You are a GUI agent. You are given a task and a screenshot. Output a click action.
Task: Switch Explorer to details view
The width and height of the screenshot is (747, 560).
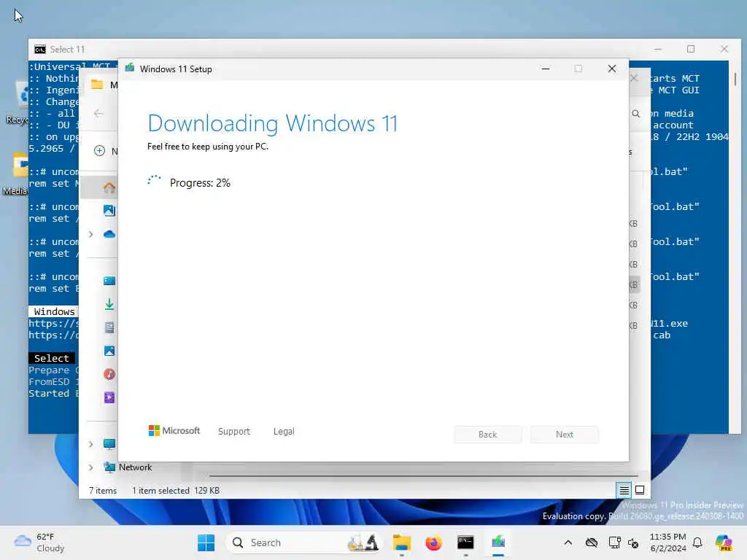[624, 490]
